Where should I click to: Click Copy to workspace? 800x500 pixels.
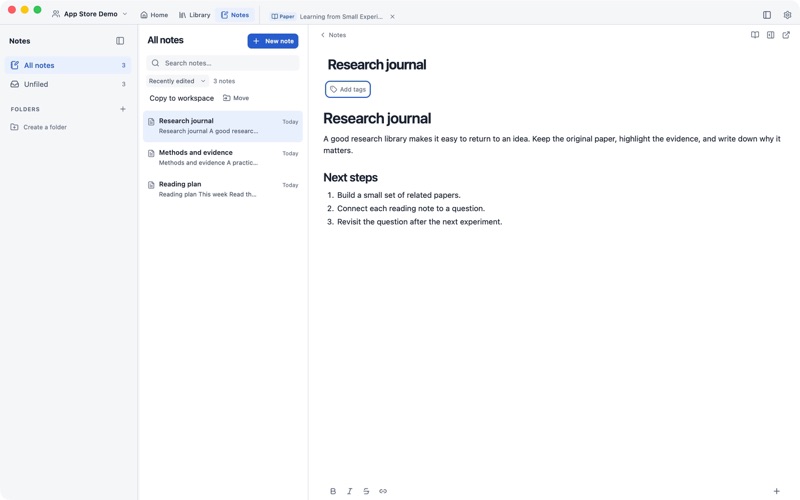182,98
